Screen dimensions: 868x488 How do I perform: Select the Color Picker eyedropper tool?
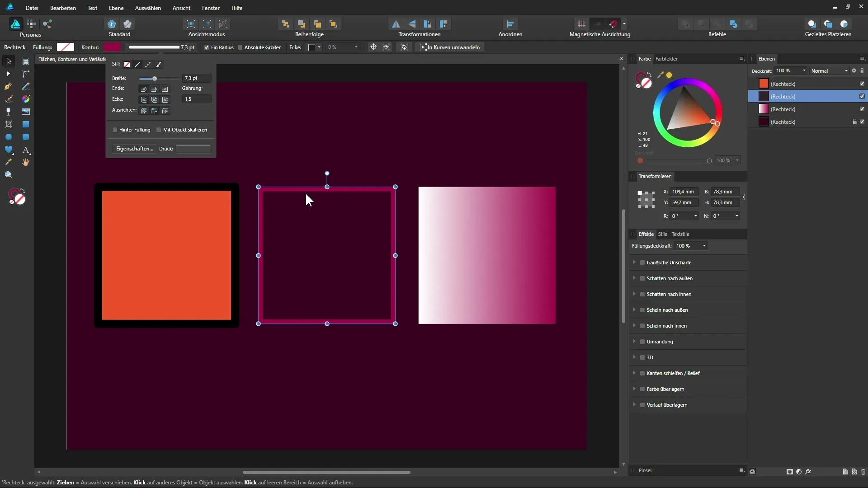9,162
